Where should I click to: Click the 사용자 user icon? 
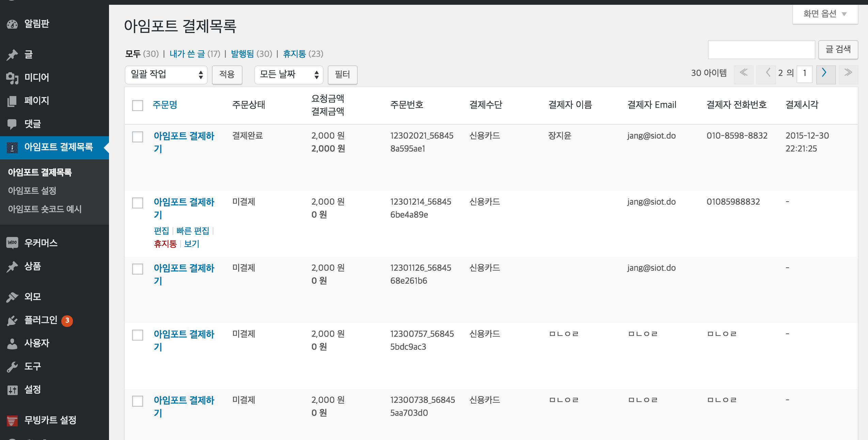(x=12, y=343)
